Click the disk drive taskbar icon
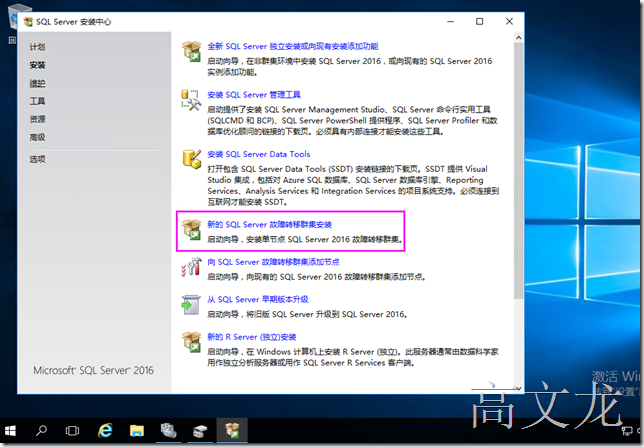Viewport: 644px width, 447px height. tap(200, 431)
